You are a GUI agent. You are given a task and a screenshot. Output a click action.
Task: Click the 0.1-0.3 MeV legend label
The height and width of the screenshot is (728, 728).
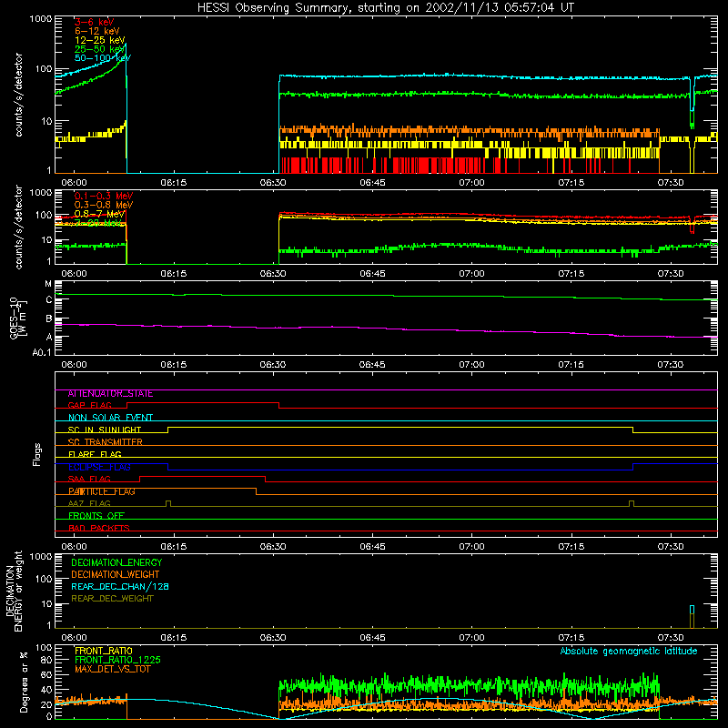tap(104, 196)
